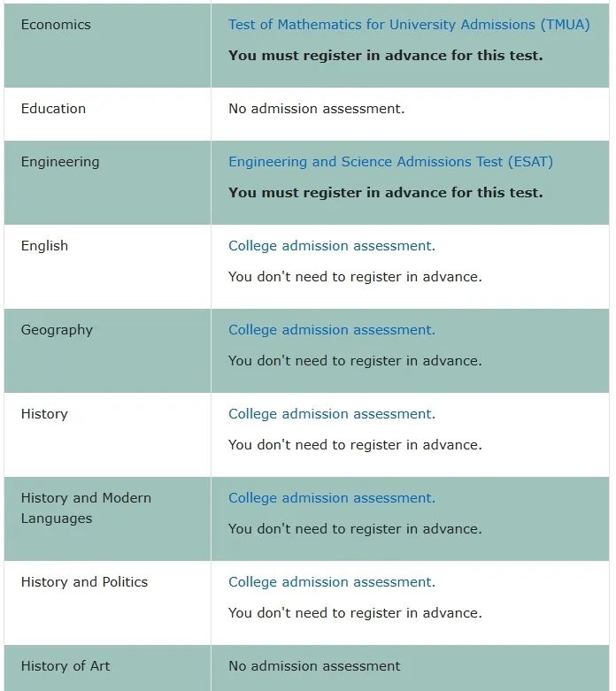Click the History of Art course name
Image resolution: width=616 pixels, height=691 pixels.
(x=65, y=666)
